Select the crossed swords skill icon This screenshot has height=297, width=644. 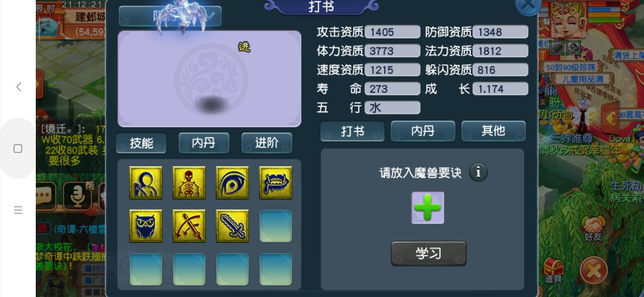point(189,226)
